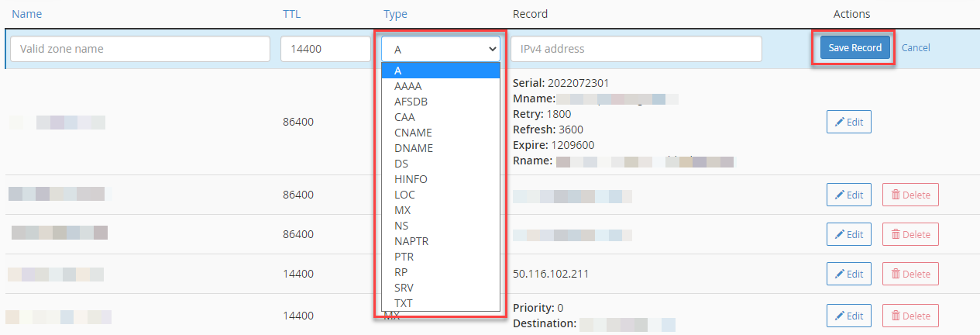Open the record Type dropdown

click(441, 49)
